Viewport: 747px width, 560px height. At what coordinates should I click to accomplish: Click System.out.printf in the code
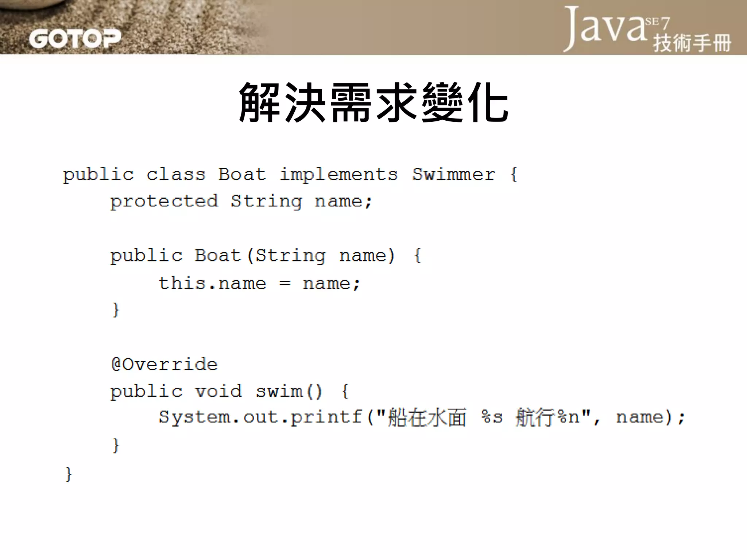pyautogui.click(x=260, y=417)
